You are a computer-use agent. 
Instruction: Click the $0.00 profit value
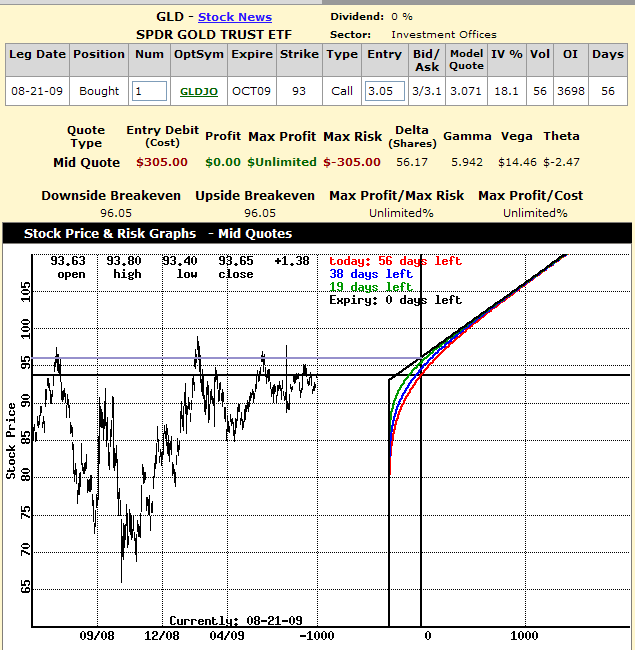pyautogui.click(x=223, y=162)
